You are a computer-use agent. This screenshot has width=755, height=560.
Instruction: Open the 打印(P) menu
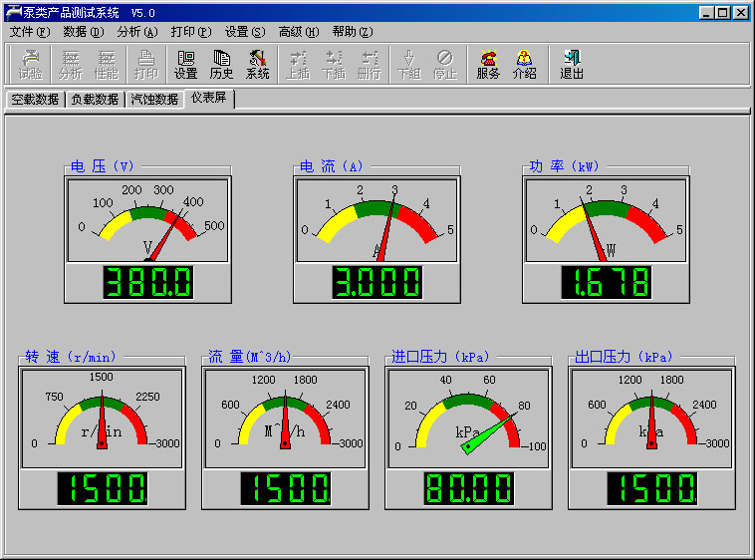click(x=191, y=32)
